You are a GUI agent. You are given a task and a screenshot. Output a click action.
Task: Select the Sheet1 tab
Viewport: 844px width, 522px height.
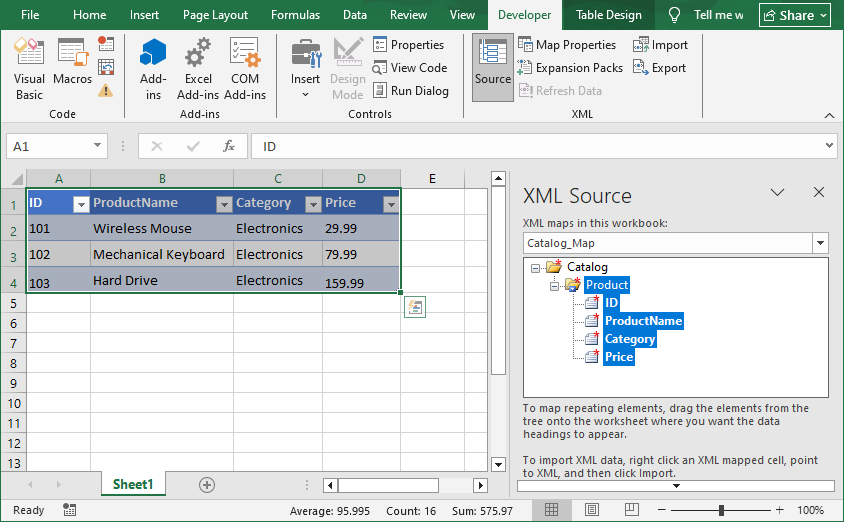pos(133,484)
